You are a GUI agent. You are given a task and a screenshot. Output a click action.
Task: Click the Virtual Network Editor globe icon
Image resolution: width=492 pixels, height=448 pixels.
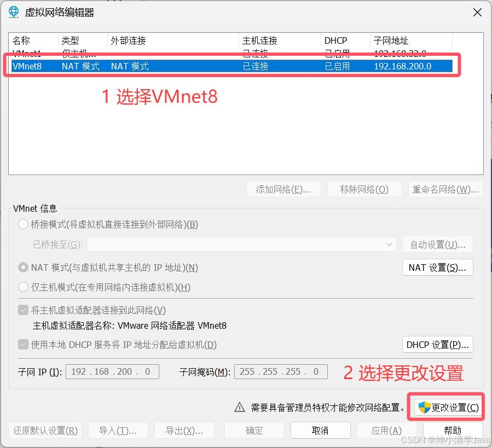click(x=14, y=12)
